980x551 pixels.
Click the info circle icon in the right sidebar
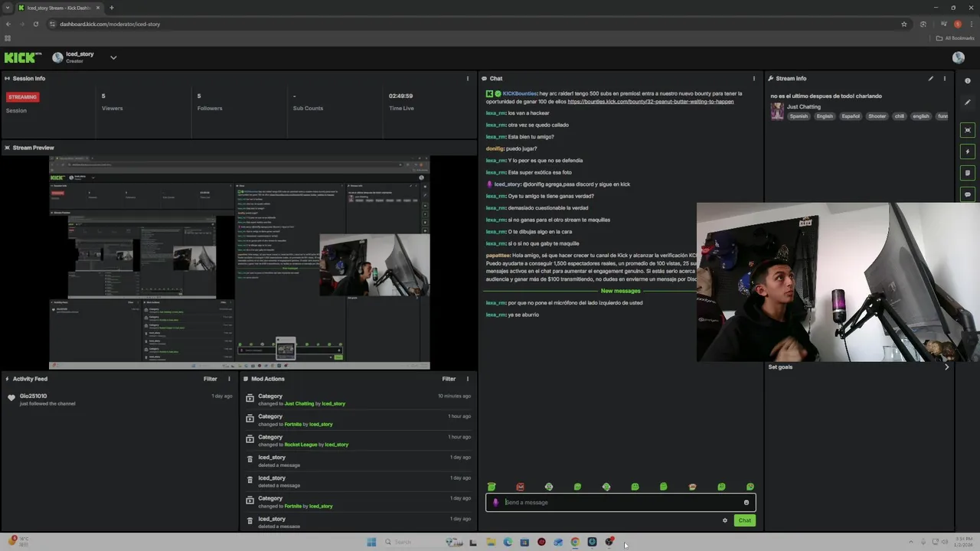coord(968,80)
